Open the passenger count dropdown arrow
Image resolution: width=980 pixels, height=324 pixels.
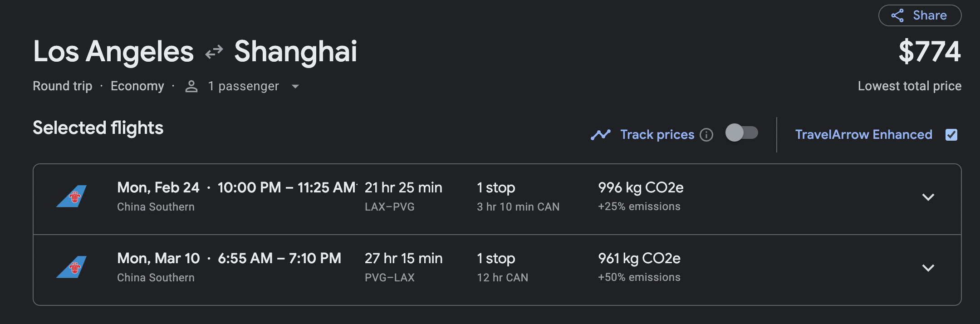click(295, 86)
